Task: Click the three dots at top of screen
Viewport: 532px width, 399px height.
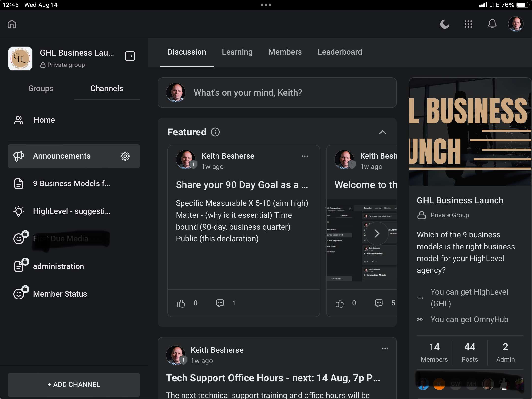Action: click(x=266, y=5)
